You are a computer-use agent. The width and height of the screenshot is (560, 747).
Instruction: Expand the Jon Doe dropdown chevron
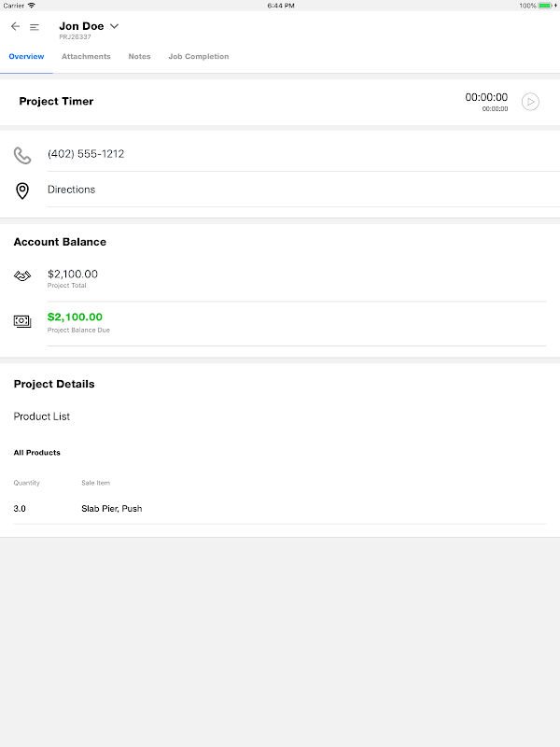pyautogui.click(x=115, y=26)
